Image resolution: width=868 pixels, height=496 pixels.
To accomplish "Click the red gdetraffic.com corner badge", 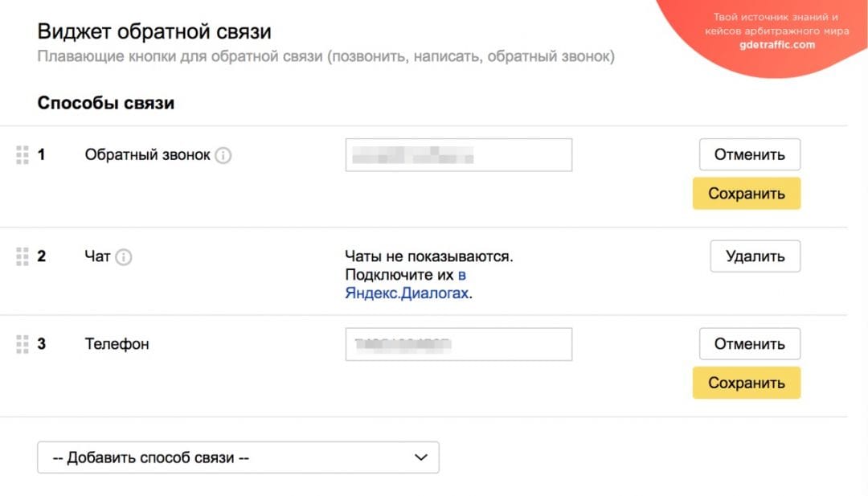I will 777,32.
